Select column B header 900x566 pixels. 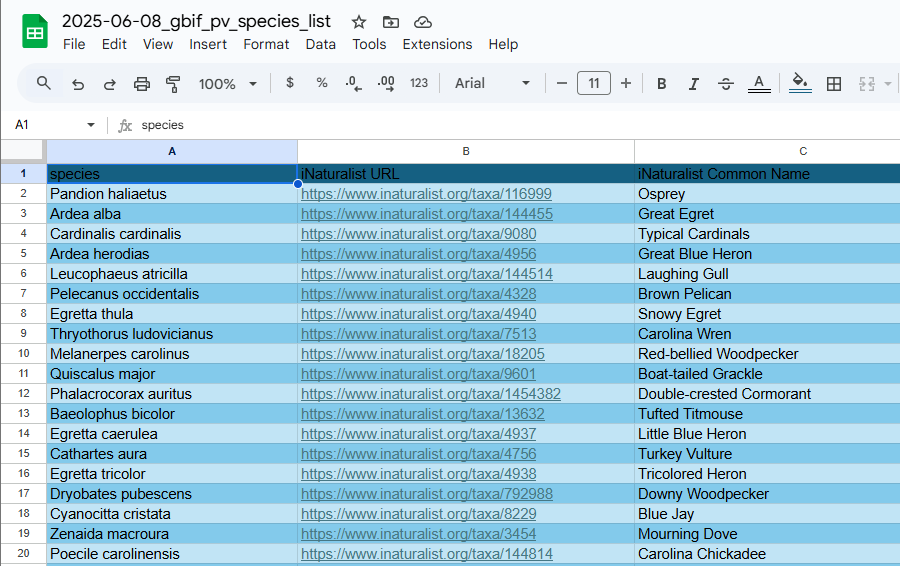click(x=466, y=152)
